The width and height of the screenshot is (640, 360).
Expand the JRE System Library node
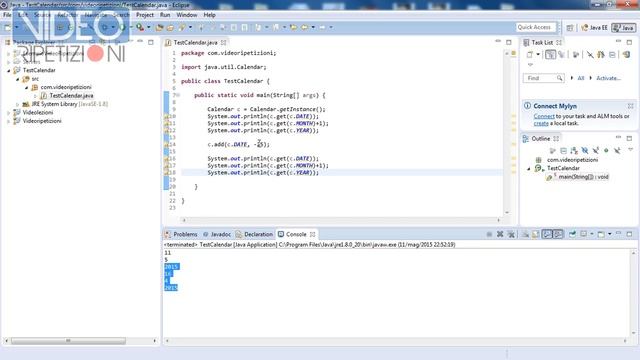point(18,104)
